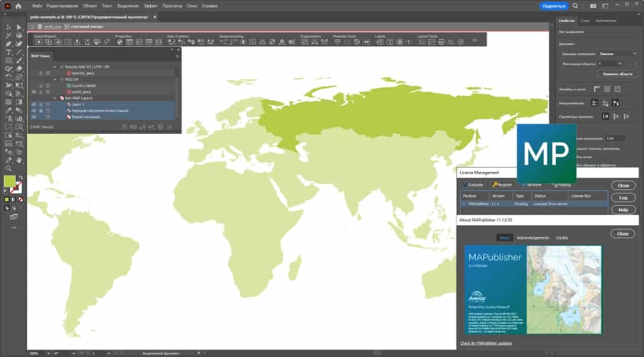Select the Gradient tool
This screenshot has width=644, height=357.
[19, 103]
